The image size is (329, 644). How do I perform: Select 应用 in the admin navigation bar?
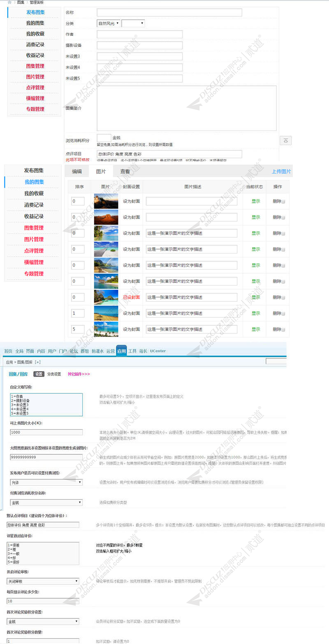click(121, 351)
